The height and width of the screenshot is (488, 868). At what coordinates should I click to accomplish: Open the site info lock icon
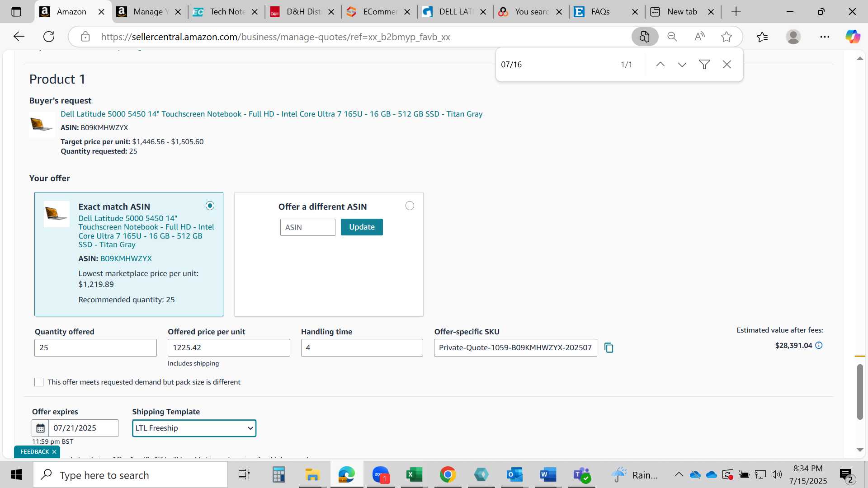[85, 37]
